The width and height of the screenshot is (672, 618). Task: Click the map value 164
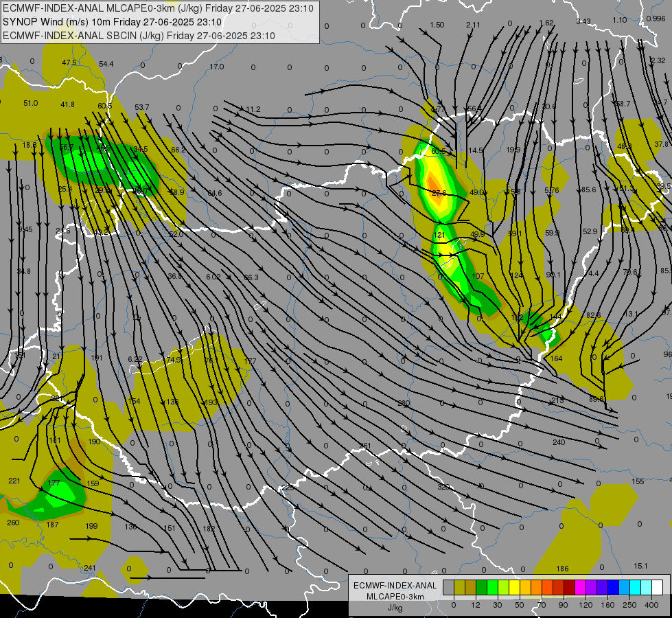click(556, 358)
